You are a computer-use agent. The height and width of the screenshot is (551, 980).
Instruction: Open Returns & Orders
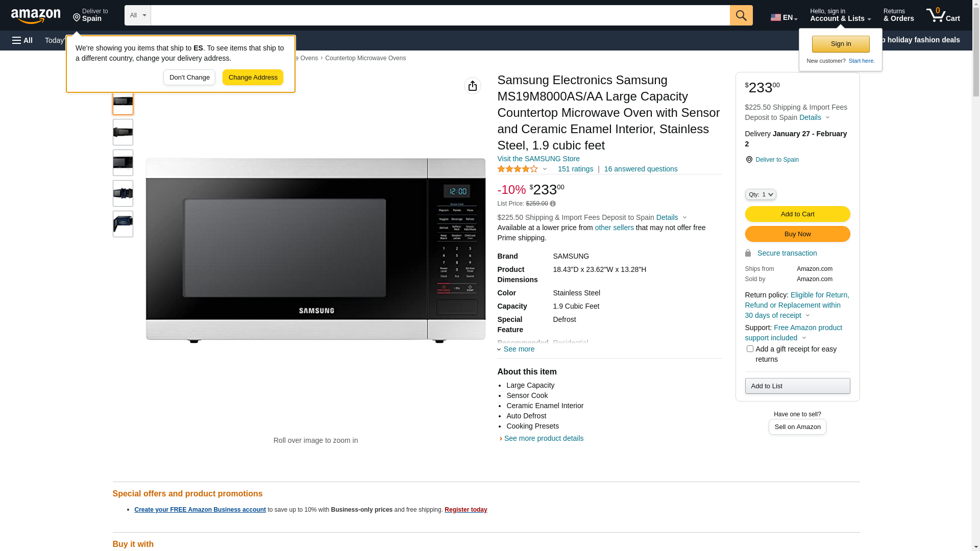(898, 15)
